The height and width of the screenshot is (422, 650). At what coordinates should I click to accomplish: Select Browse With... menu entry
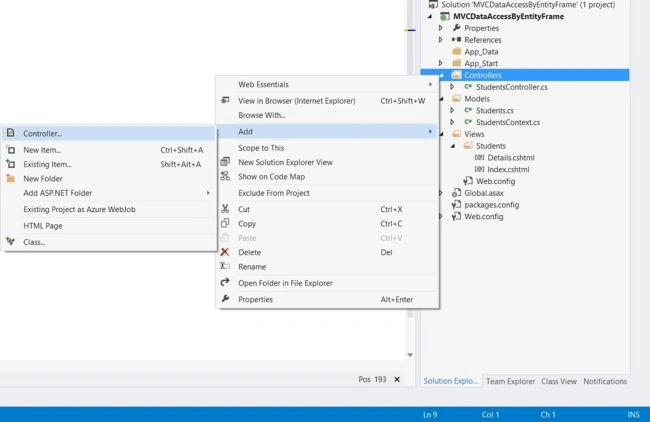(327, 115)
